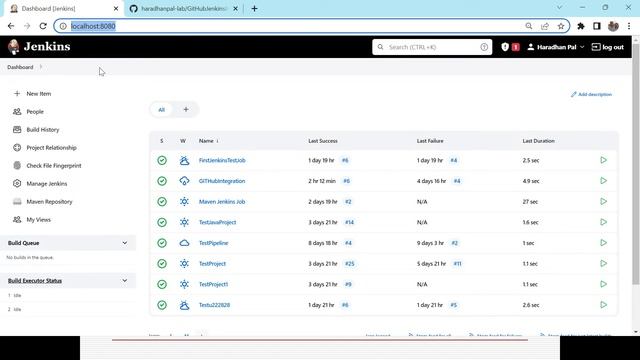Schedule a build for TestProject

tap(603, 263)
